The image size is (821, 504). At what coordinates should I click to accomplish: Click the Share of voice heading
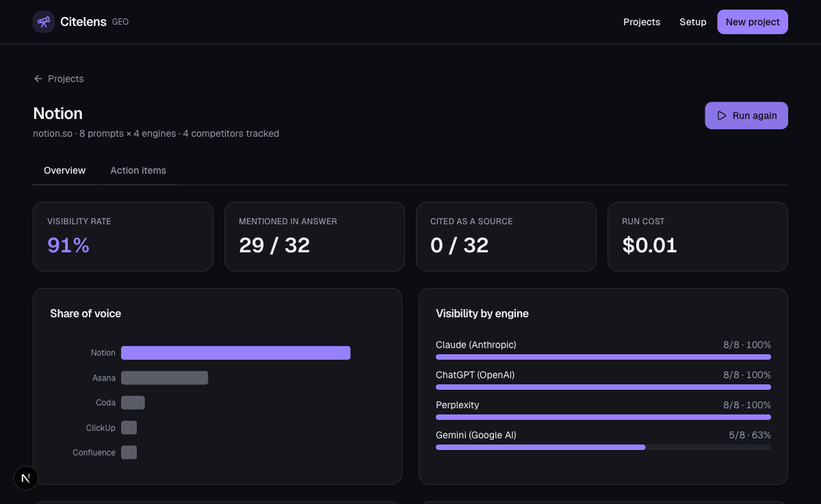(x=86, y=313)
